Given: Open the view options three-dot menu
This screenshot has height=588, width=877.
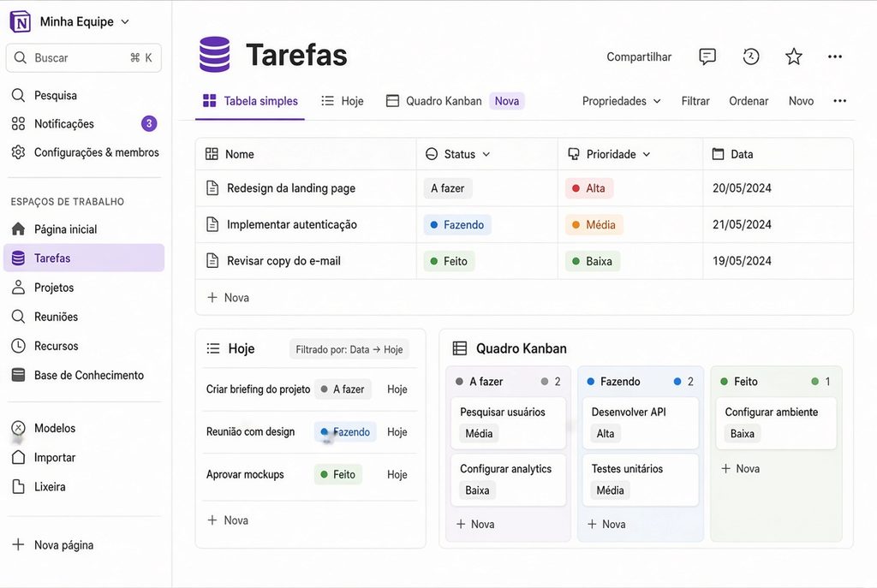Looking at the screenshot, I should pyautogui.click(x=839, y=101).
